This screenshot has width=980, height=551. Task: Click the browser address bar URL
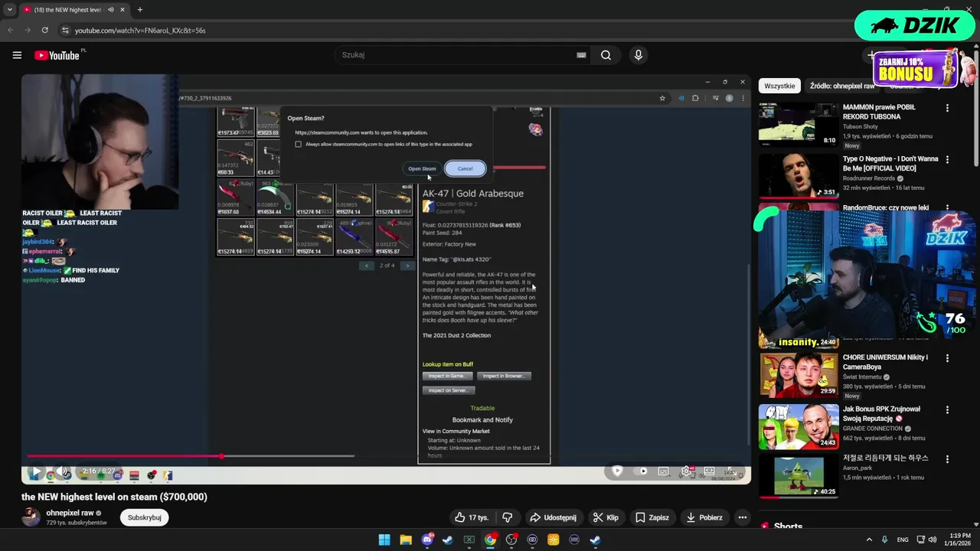[140, 31]
